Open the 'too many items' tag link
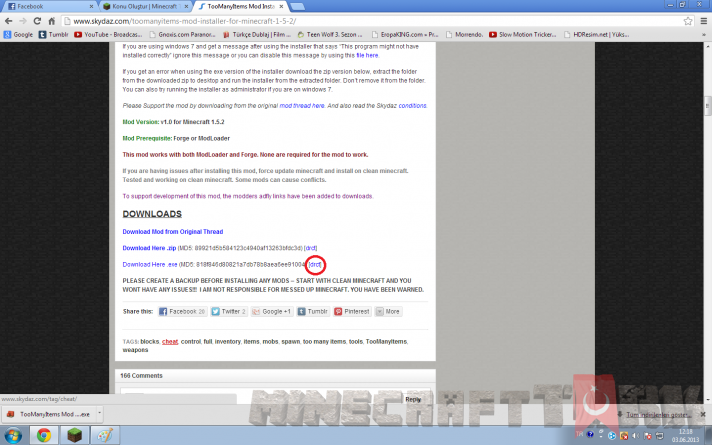 coord(324,341)
